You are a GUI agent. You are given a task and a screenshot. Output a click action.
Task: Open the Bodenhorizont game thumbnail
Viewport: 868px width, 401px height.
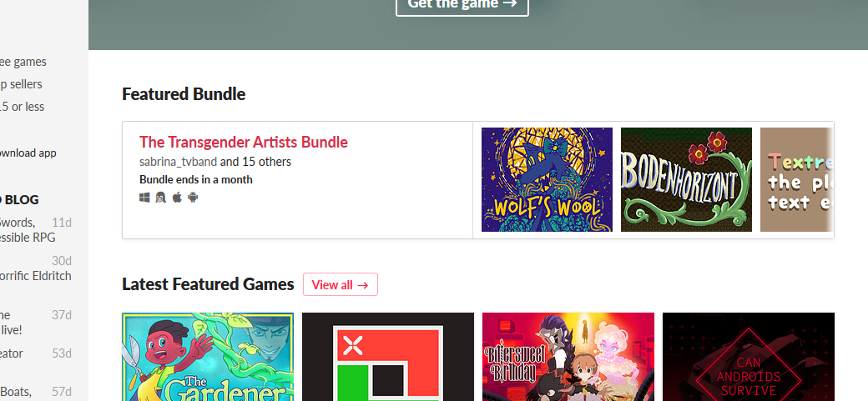coord(686,180)
